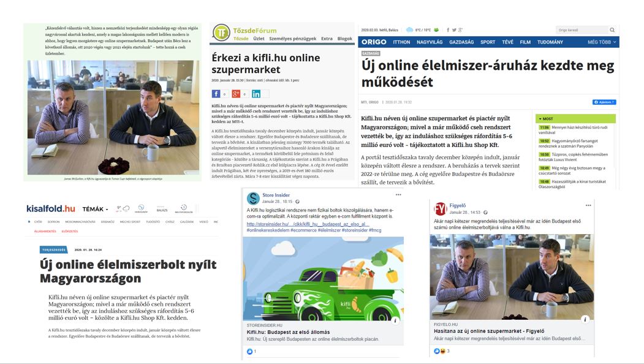The height and width of the screenshot is (364, 644).
Task: Open the Store Insider post options menu
Action: tap(398, 195)
